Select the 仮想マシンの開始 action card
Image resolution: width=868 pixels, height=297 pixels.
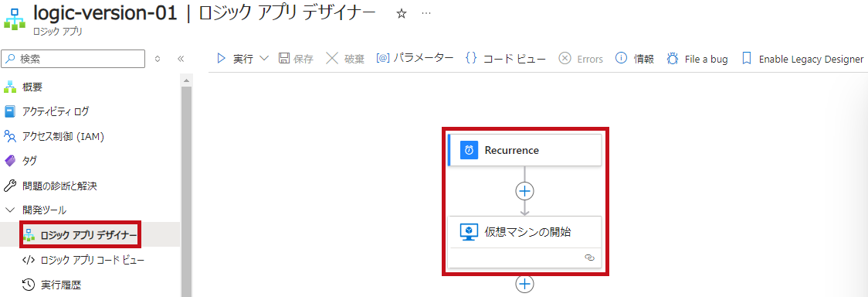(524, 242)
